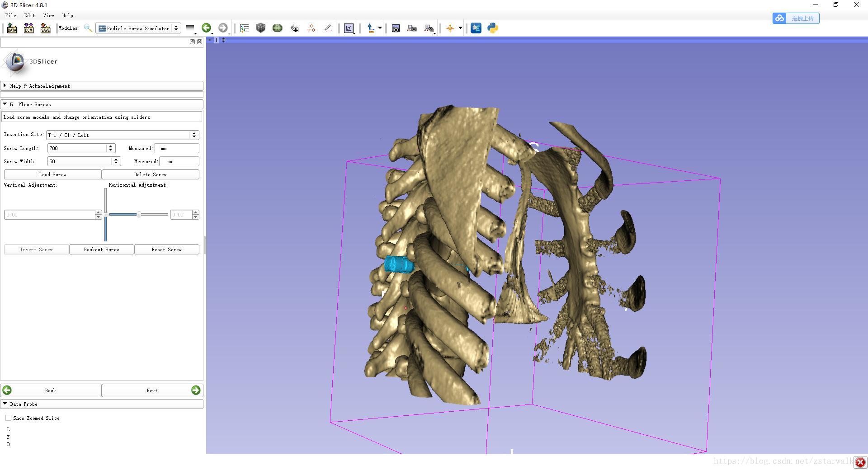Open the Markups fiducials icon

coord(311,28)
